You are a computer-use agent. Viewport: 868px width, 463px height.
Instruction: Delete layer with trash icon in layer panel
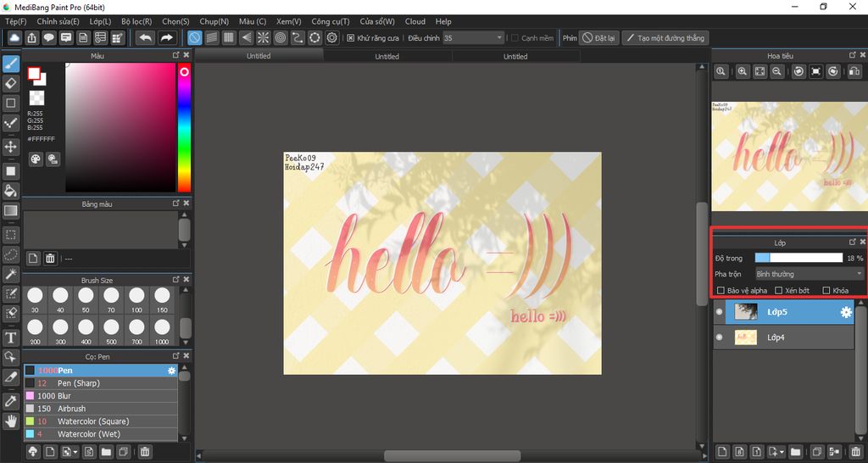(856, 452)
